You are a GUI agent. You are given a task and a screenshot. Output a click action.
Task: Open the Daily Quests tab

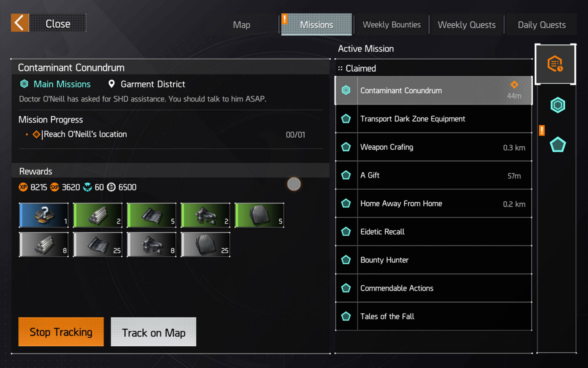541,24
